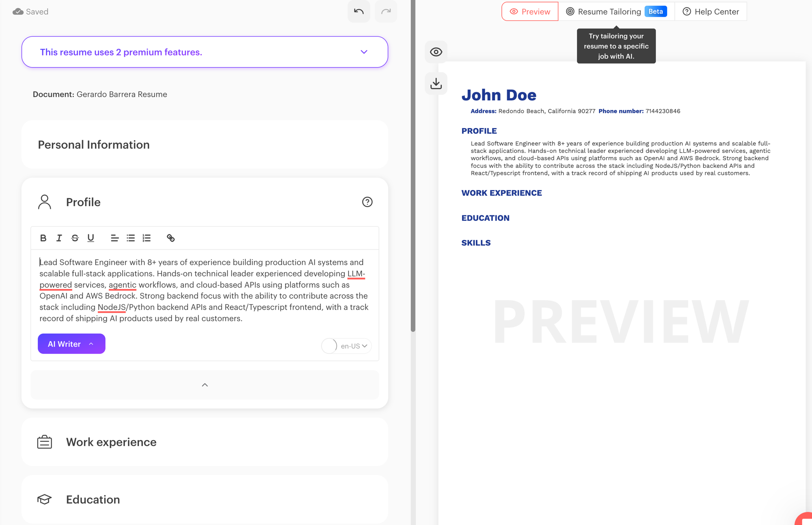
Task: Download the resume with the download icon
Action: (x=436, y=83)
